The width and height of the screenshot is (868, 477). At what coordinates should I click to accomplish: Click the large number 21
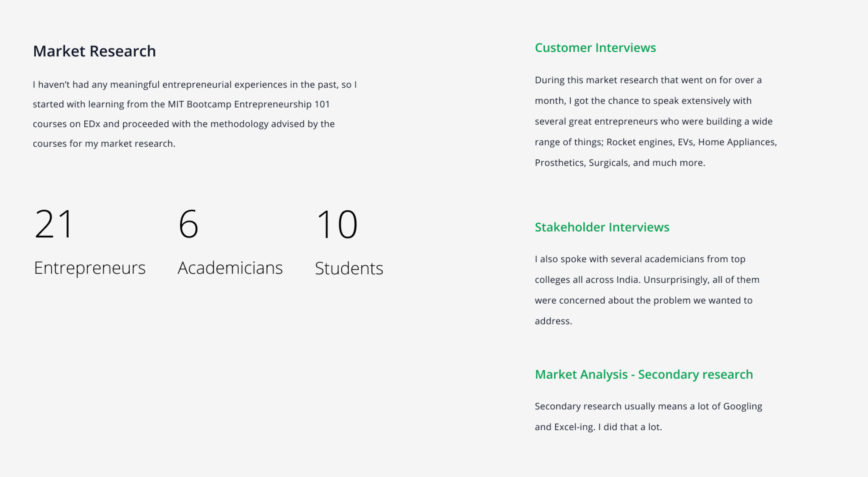coord(54,224)
